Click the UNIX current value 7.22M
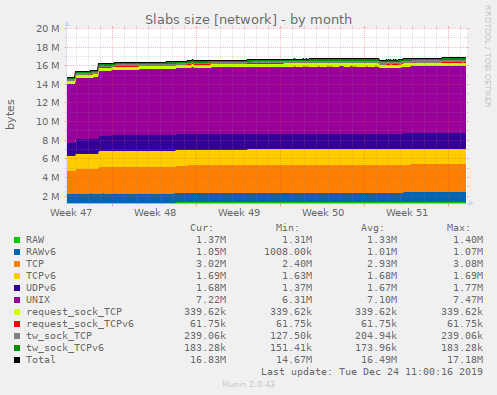497x395 pixels. [211, 300]
